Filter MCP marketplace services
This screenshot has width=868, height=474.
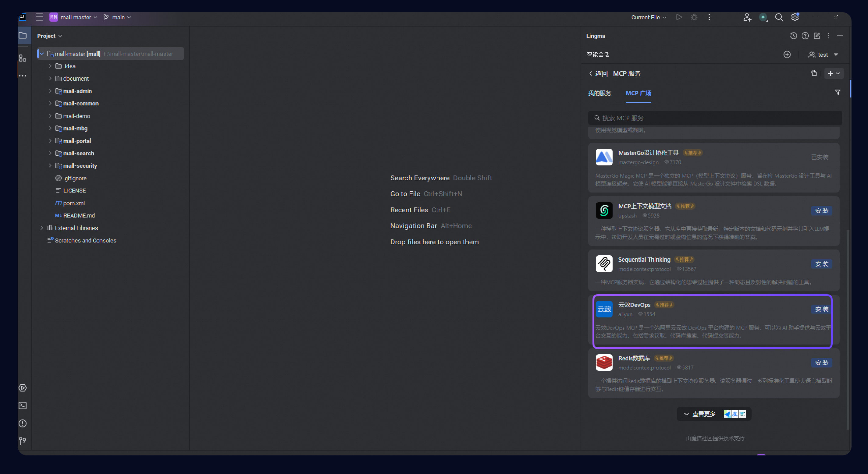pos(838,92)
